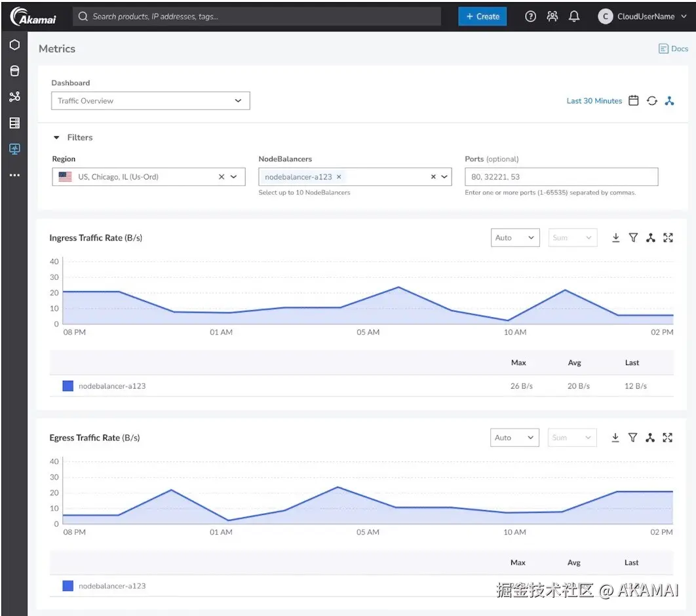
Task: Open the community people icon
Action: pos(552,16)
